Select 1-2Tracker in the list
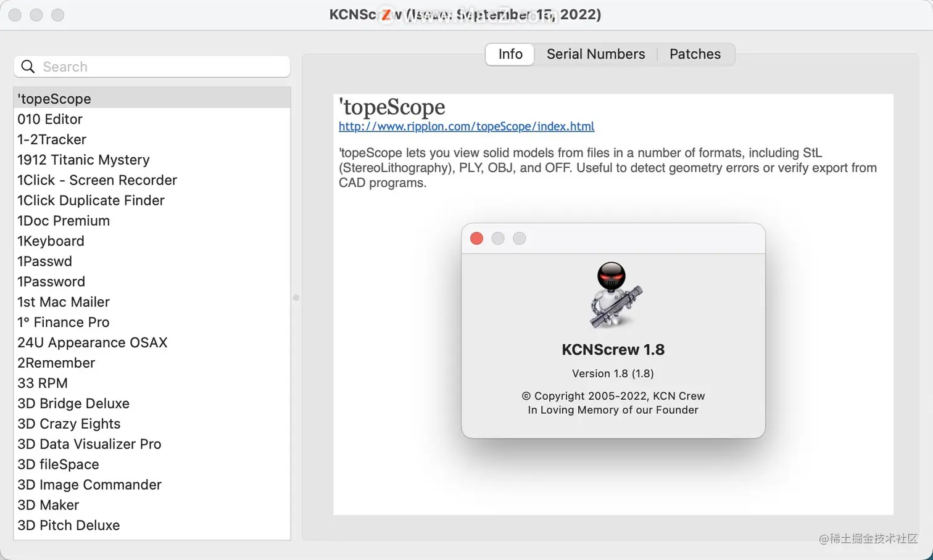This screenshot has width=933, height=560. [152, 139]
